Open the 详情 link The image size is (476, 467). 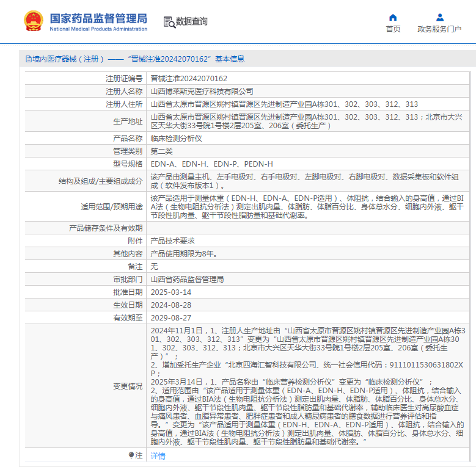point(158,455)
